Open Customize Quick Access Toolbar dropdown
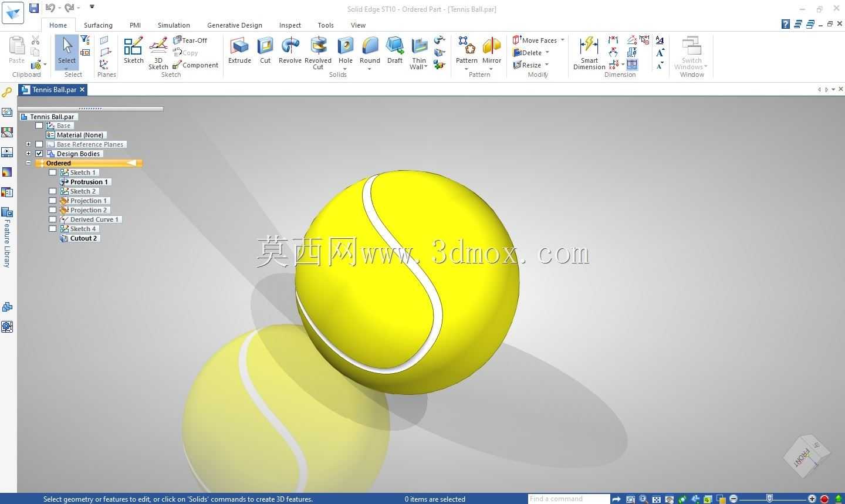This screenshot has width=845, height=504. click(x=92, y=7)
